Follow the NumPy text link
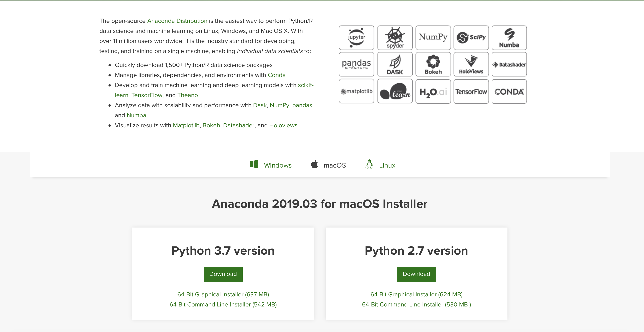 pyautogui.click(x=279, y=105)
